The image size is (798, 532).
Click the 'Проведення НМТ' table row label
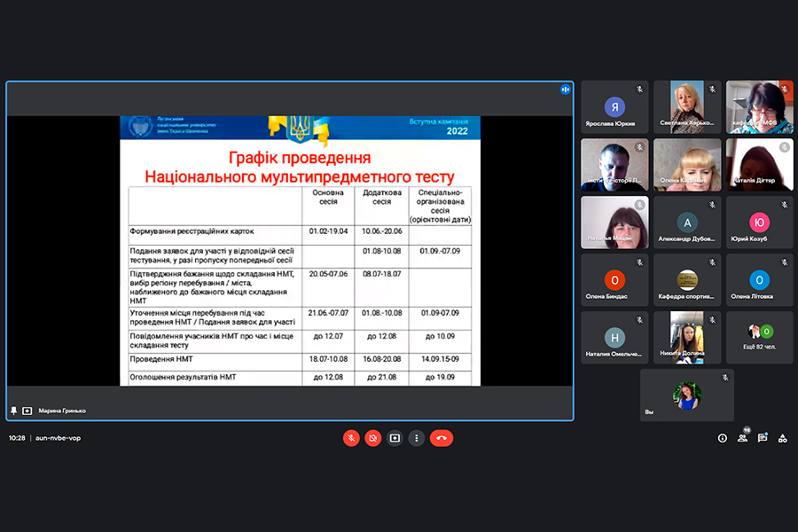coord(161,359)
